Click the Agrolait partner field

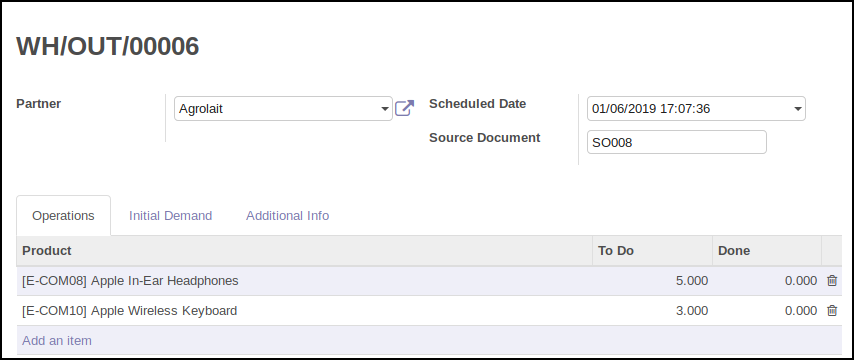283,108
